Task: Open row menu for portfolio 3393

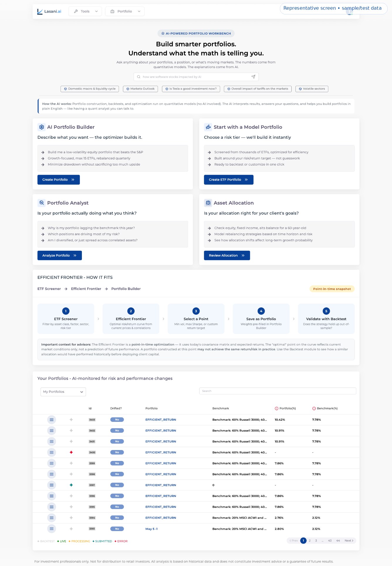Action: pos(51,529)
